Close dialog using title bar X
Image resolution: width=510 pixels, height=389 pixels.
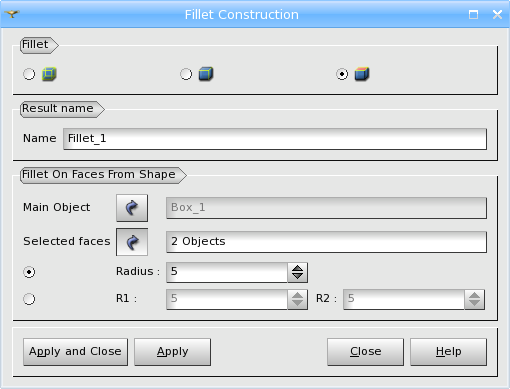497,14
